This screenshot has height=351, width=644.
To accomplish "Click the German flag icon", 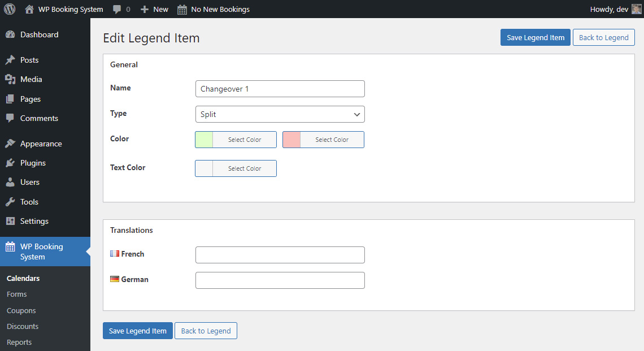I will pos(115,279).
